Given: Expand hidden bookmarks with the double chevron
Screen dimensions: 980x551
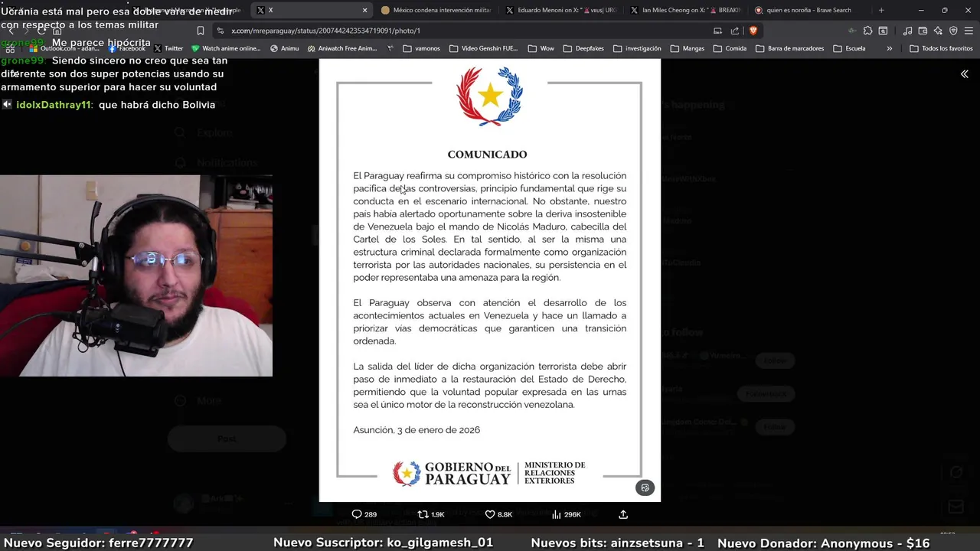Looking at the screenshot, I should click(x=889, y=48).
